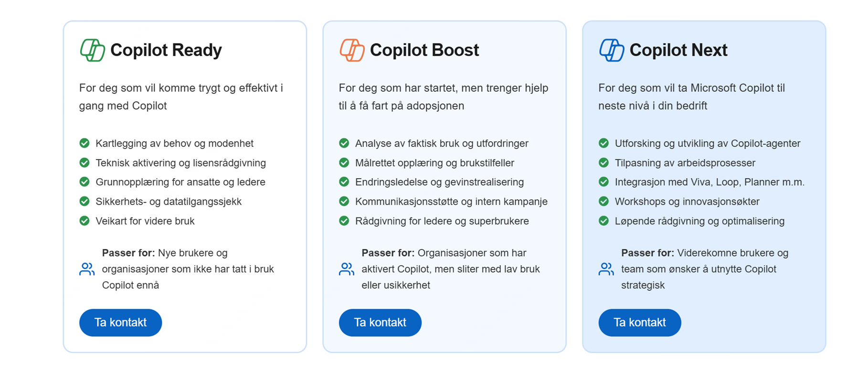This screenshot has height=377, width=868.
Task: Click checkmark beside Kartlegging av behov og modenhet
Action: pyautogui.click(x=85, y=143)
